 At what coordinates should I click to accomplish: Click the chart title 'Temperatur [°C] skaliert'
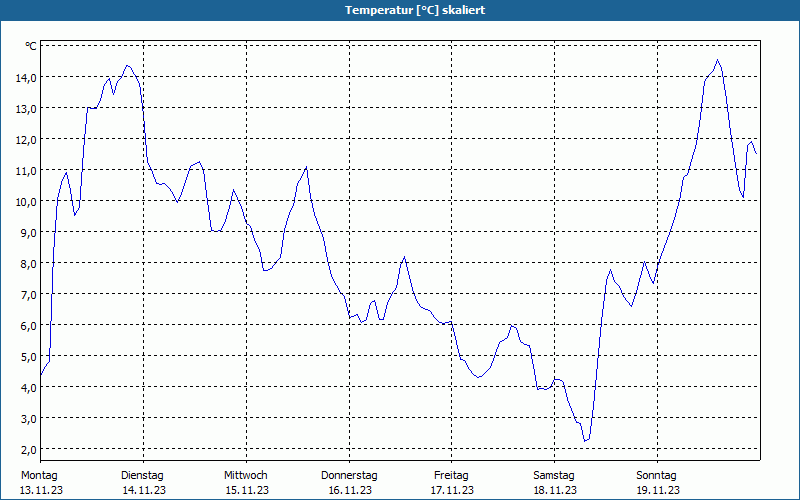415,10
